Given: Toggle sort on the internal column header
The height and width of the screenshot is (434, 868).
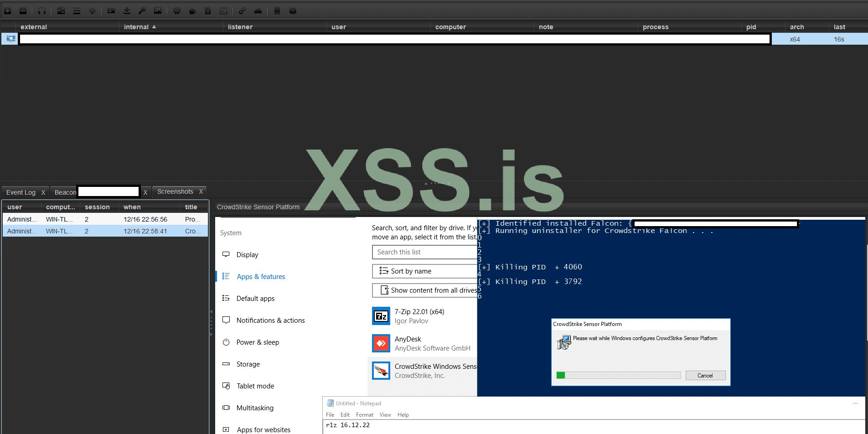Looking at the screenshot, I should click(171, 27).
